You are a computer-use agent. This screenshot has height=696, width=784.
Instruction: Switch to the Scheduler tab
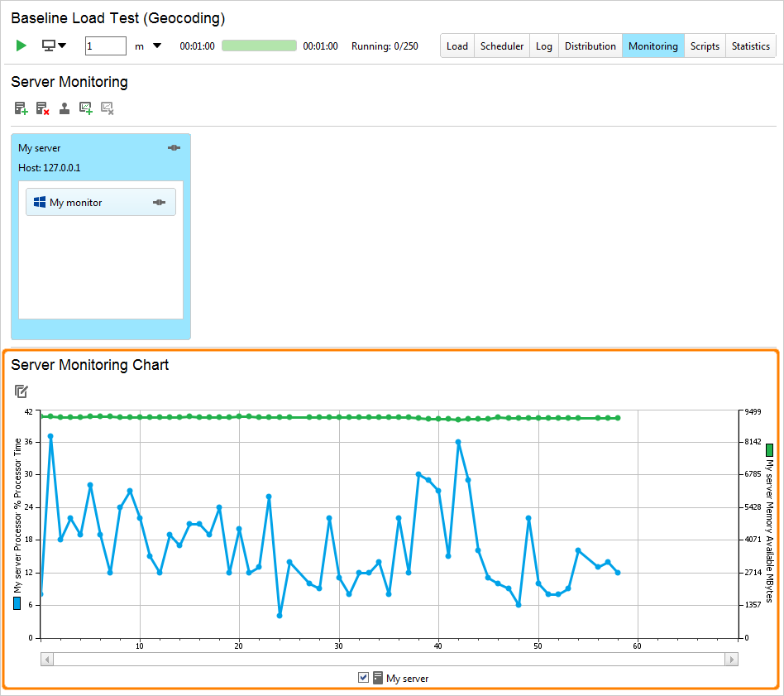click(501, 46)
